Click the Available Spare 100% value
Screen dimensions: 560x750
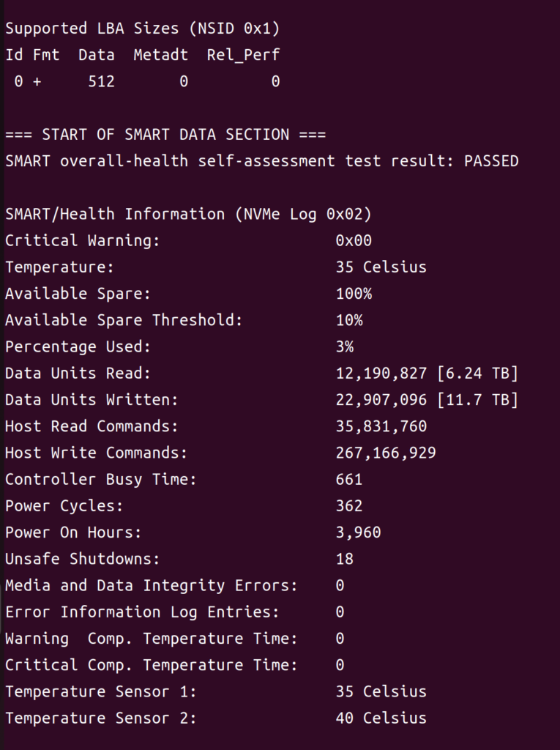[x=354, y=294]
